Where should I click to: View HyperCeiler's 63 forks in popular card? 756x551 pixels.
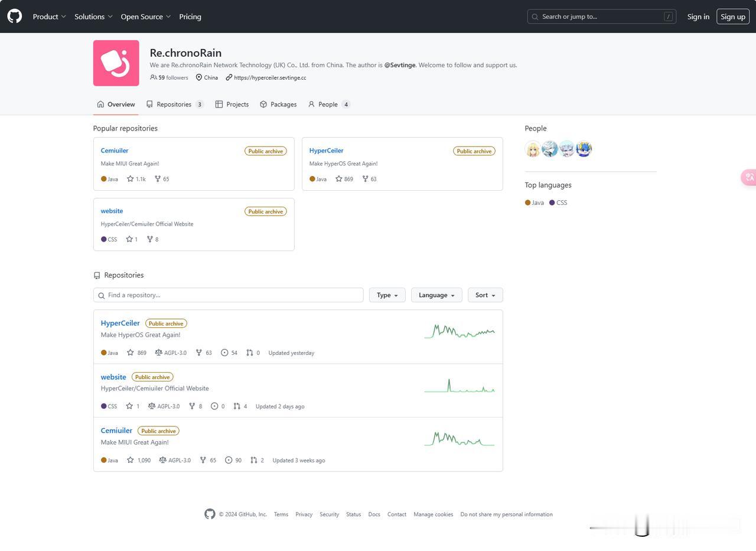point(370,179)
